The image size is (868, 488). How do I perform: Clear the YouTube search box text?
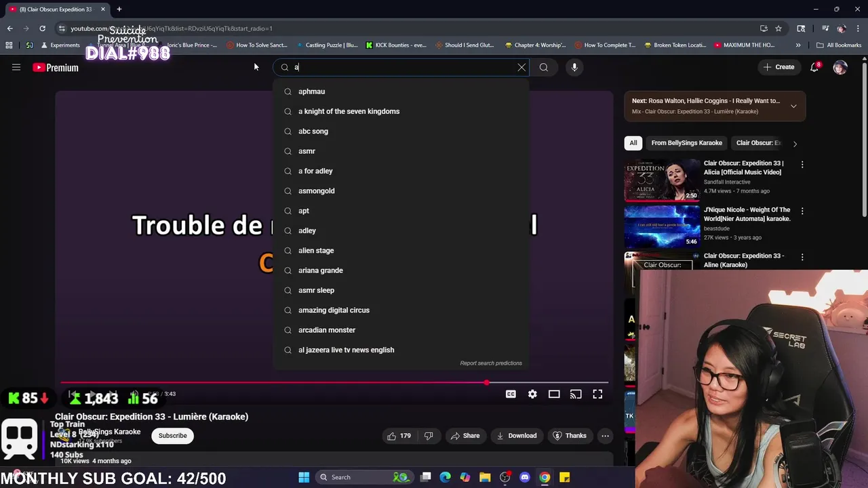(x=521, y=67)
